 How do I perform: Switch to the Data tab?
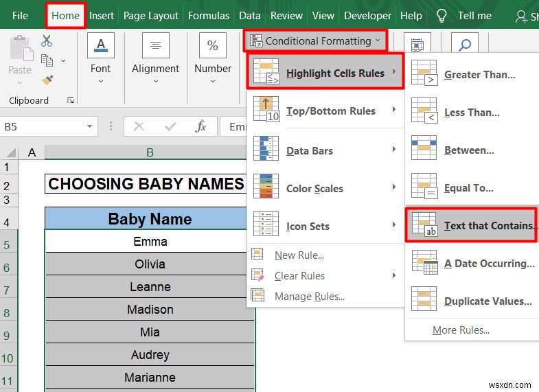point(250,16)
